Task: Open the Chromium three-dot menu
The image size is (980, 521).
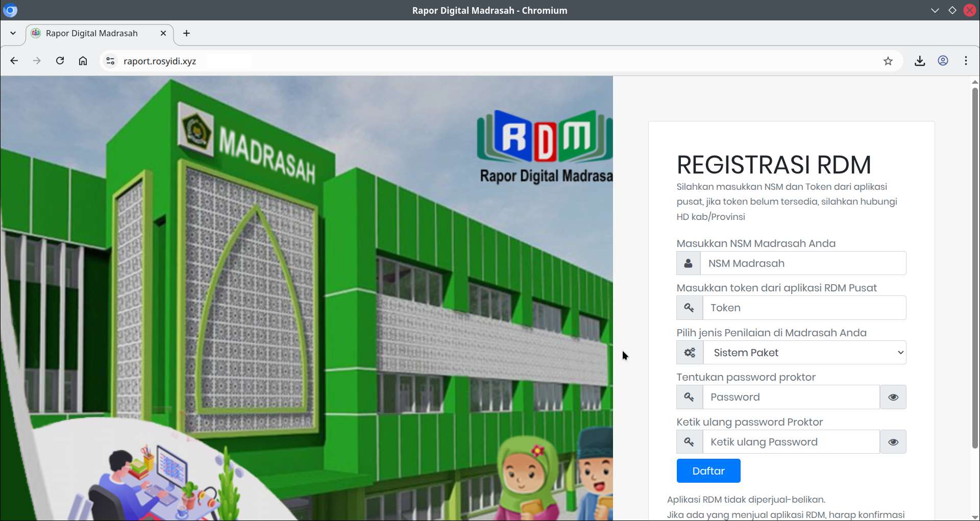Action: click(966, 61)
